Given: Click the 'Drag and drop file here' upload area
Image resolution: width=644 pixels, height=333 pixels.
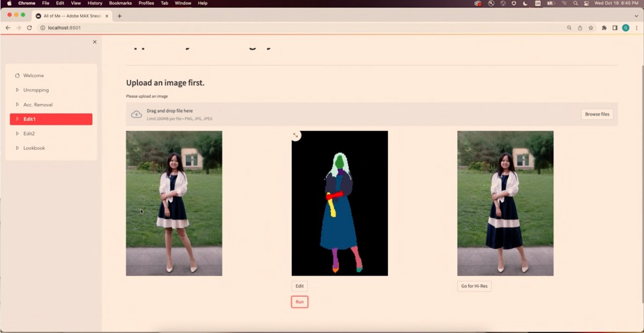Looking at the screenshot, I should coord(371,114).
